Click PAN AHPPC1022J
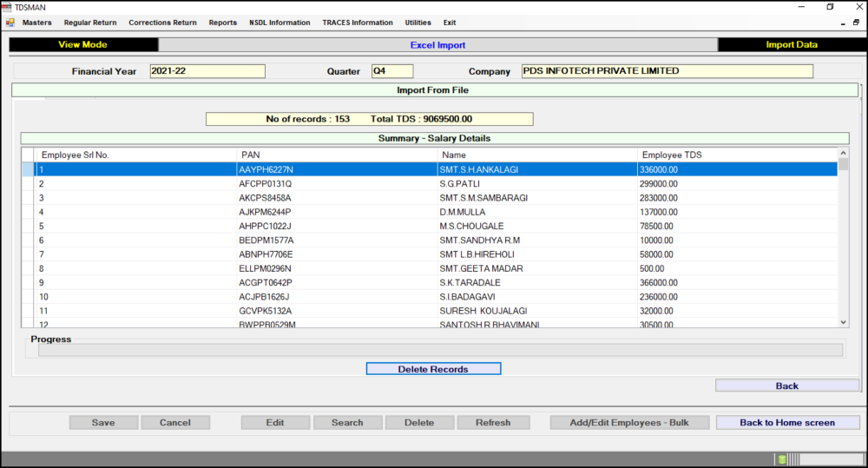 pyautogui.click(x=265, y=226)
